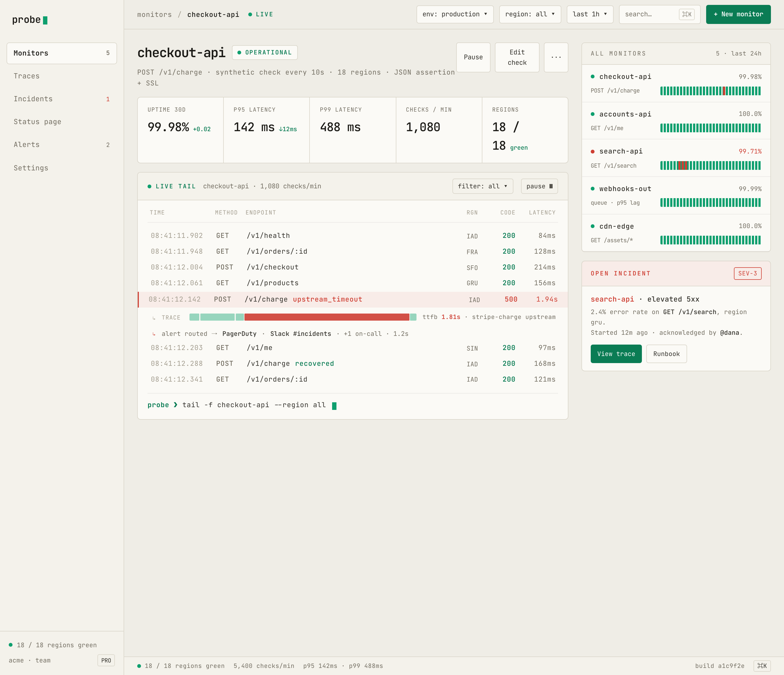Click the search-api link in open incident

(612, 299)
